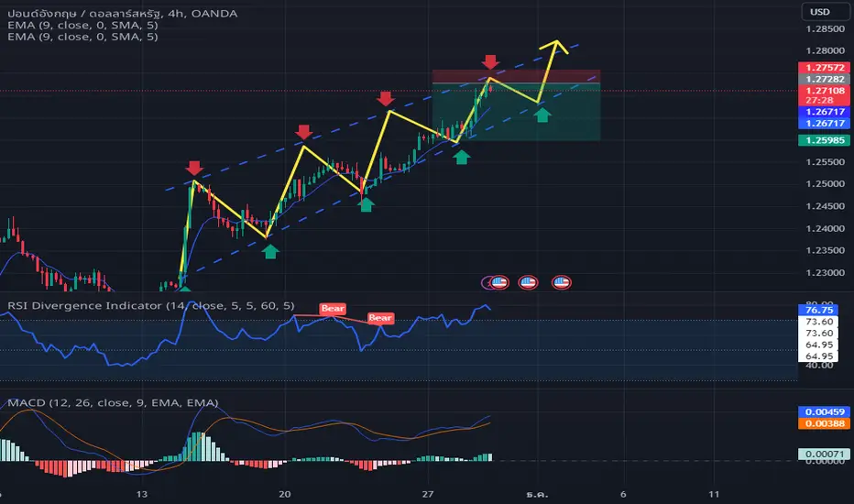The width and height of the screenshot is (854, 504).
Task: Click date label 20 on the time axis
Action: tap(284, 494)
